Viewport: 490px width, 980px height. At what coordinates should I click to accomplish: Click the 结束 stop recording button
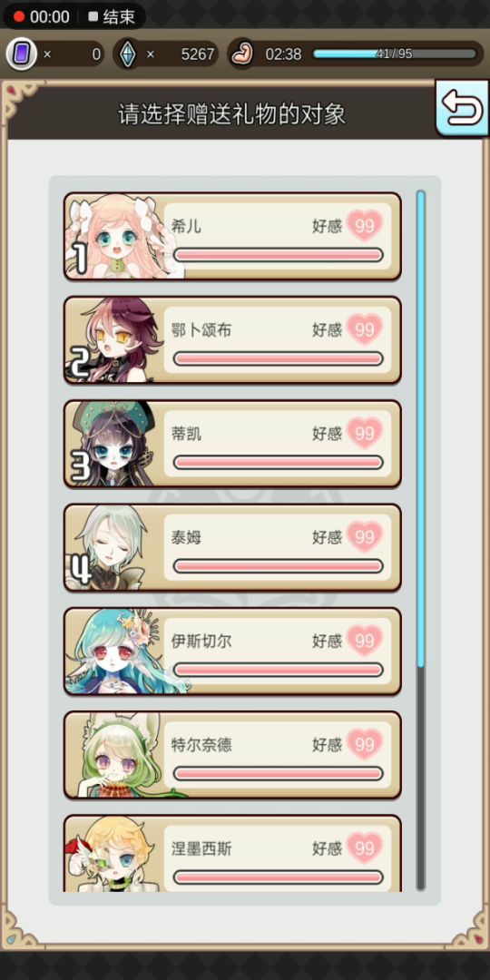coord(112,17)
